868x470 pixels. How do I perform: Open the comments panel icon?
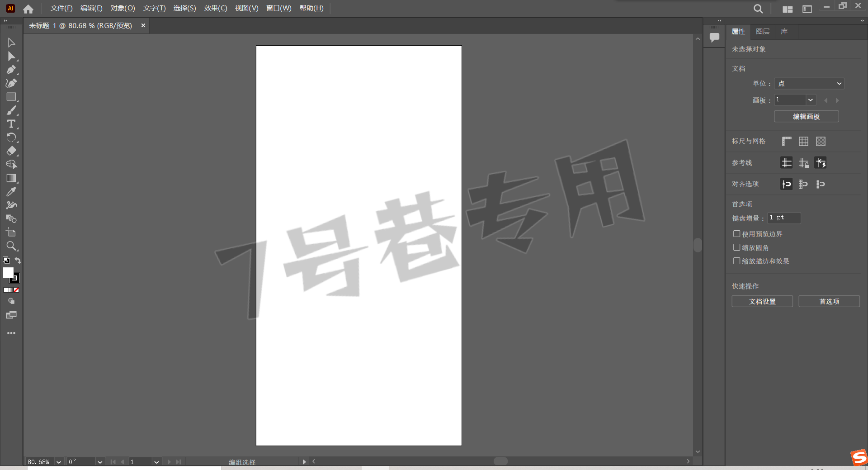click(x=714, y=38)
